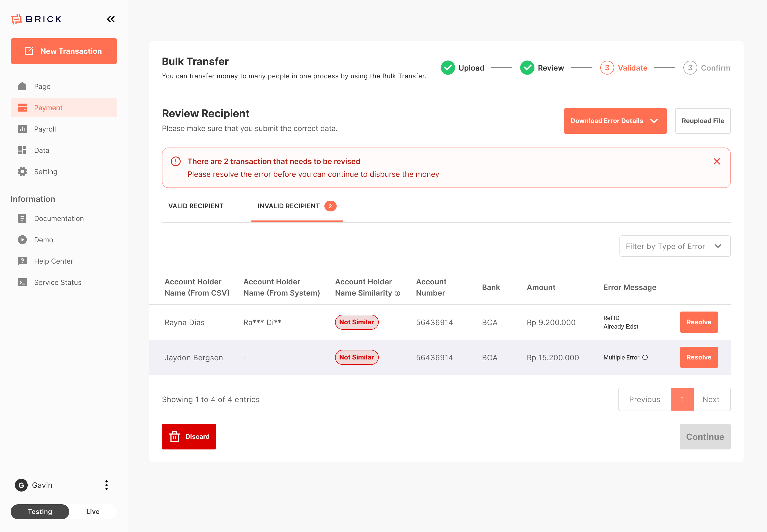Resolve the Rayna Dias transaction
The image size is (767, 532).
[x=698, y=322]
